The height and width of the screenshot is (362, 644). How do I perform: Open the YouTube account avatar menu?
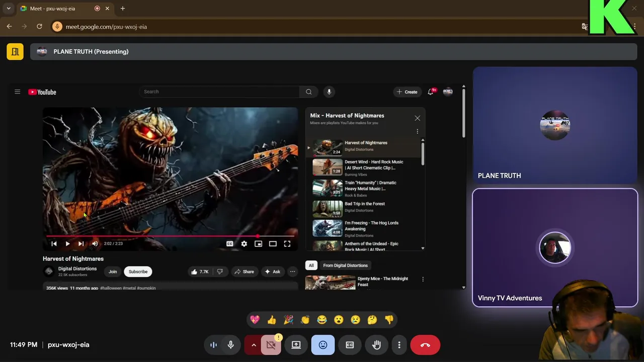click(x=448, y=92)
